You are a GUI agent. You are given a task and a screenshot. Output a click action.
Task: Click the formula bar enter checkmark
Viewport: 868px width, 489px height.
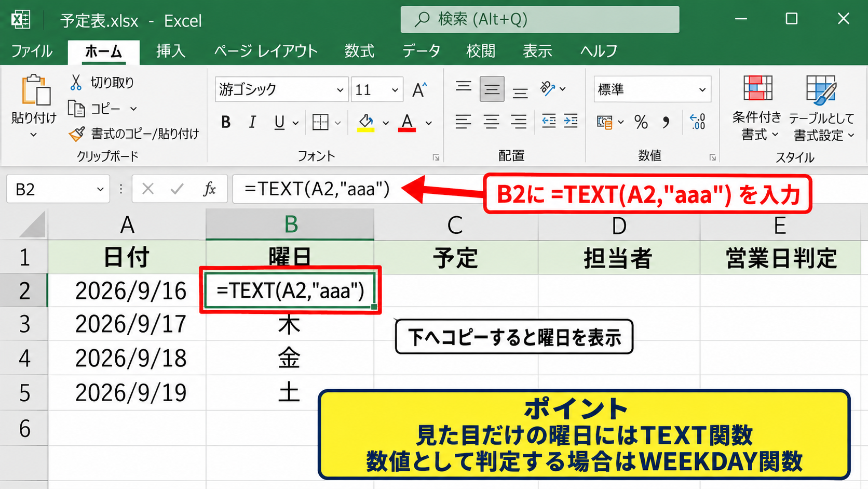[x=177, y=189]
